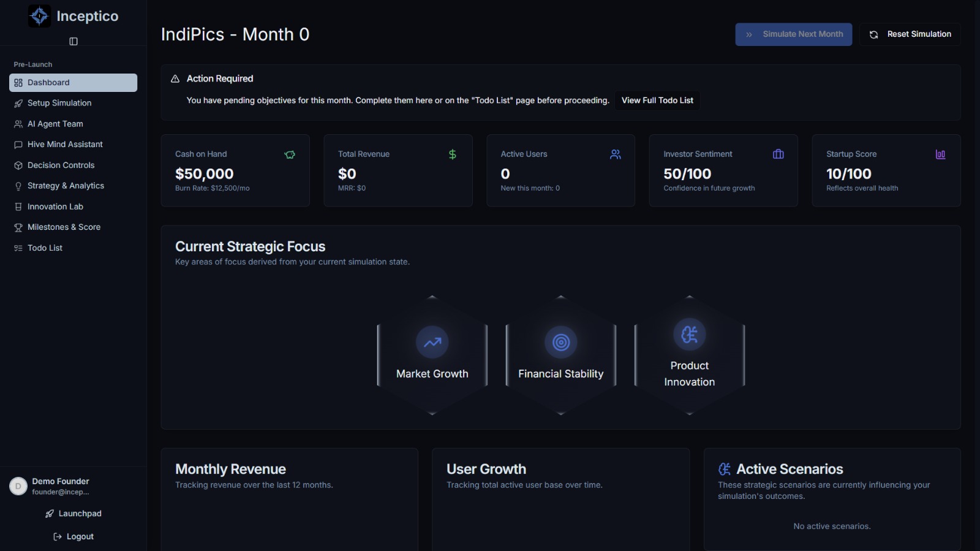Click the Demo Founder avatar

pyautogui.click(x=18, y=487)
